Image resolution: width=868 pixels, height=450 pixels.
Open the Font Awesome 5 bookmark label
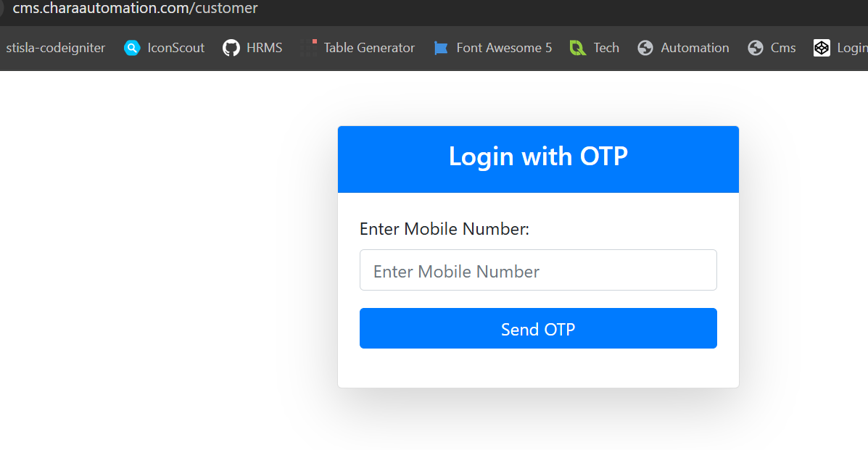click(x=504, y=48)
